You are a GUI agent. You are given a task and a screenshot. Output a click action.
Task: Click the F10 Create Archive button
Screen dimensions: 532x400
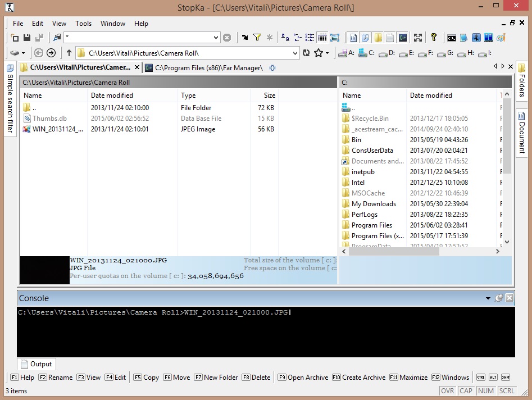359,378
